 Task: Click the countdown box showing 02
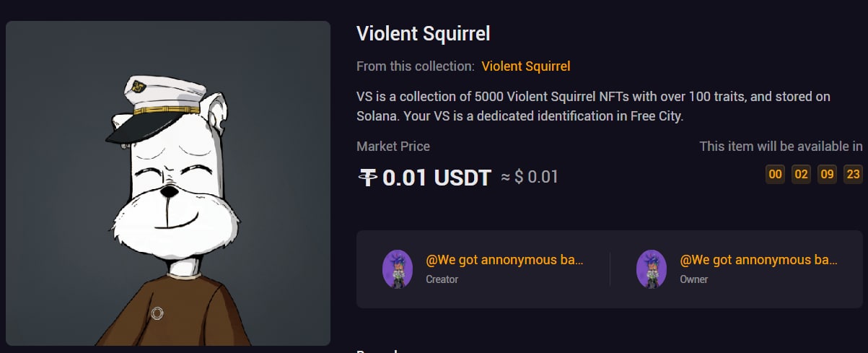point(801,174)
